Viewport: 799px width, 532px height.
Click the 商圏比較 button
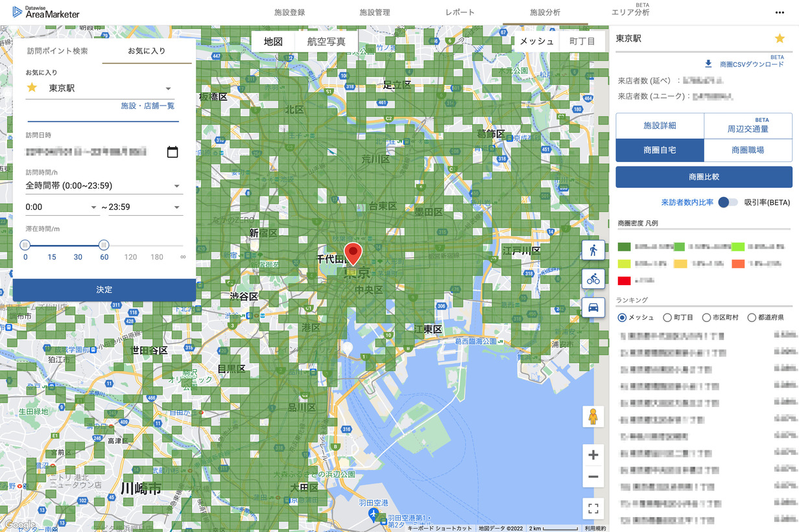(703, 176)
